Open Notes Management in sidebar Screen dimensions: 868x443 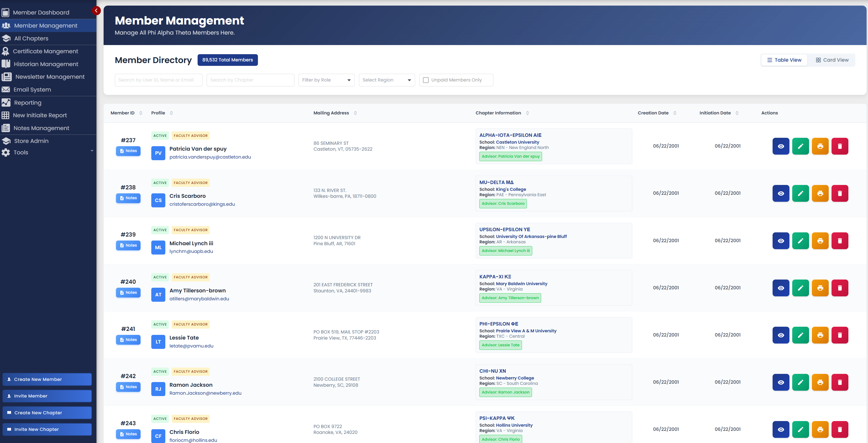(x=41, y=128)
